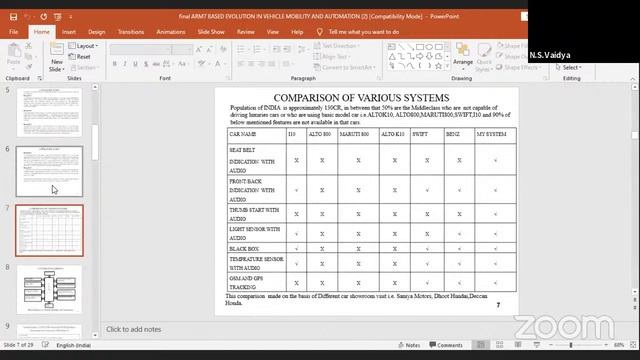Select slide 8 thumbnail with block diagram
640x360 pixels.
coord(49,289)
